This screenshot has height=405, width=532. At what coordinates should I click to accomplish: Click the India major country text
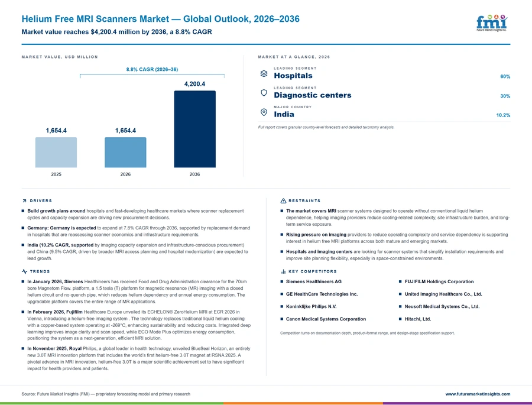pos(284,114)
